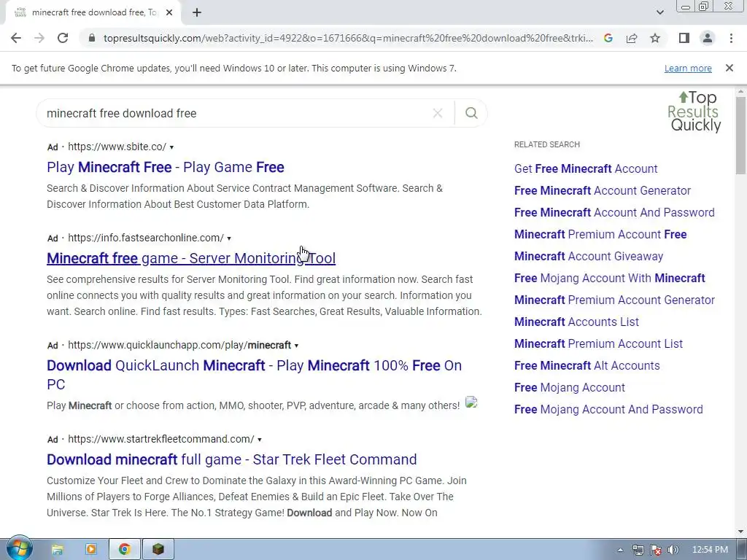Click the network tray icon
Viewport: 747px width, 560px height.
click(x=638, y=550)
